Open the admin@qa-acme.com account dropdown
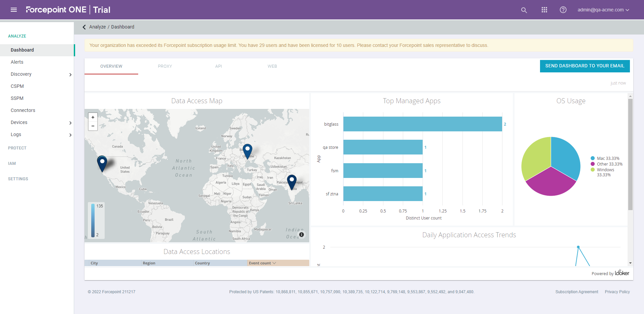This screenshot has height=314, width=644. click(603, 10)
